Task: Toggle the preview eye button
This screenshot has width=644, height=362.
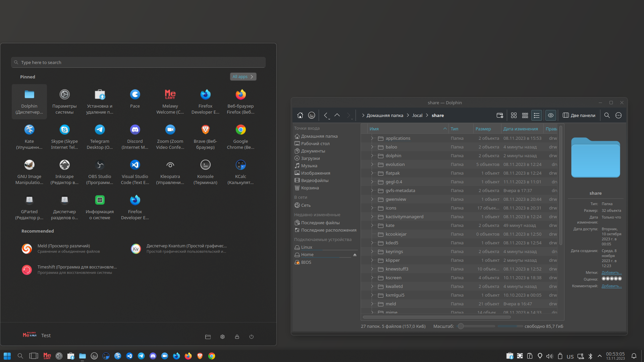Action: click(x=551, y=115)
